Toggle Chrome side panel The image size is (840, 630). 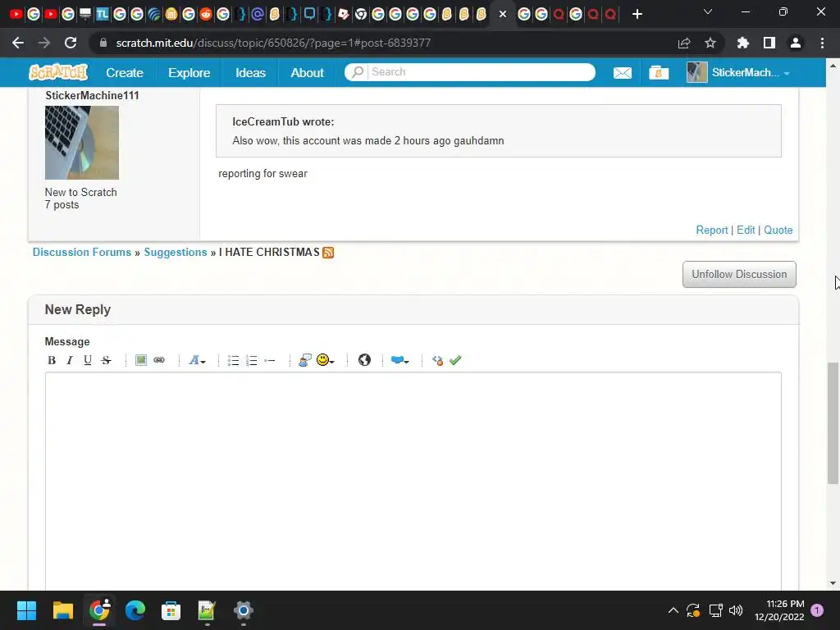[x=769, y=43]
